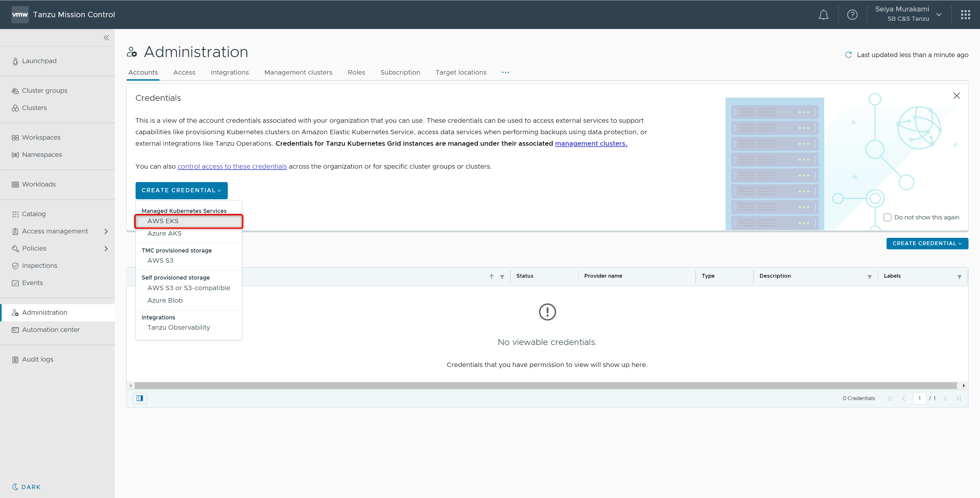980x498 pixels.
Task: Click the refresh icon near Last updated
Action: tap(848, 55)
